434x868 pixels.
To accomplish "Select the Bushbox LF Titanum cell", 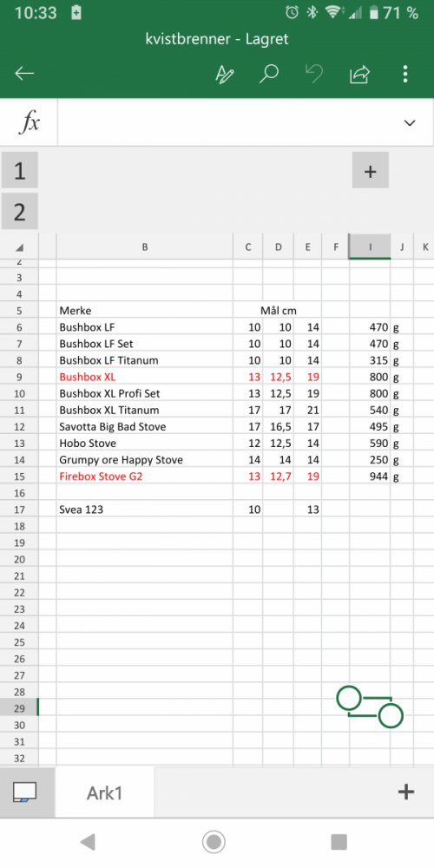I will click(144, 360).
